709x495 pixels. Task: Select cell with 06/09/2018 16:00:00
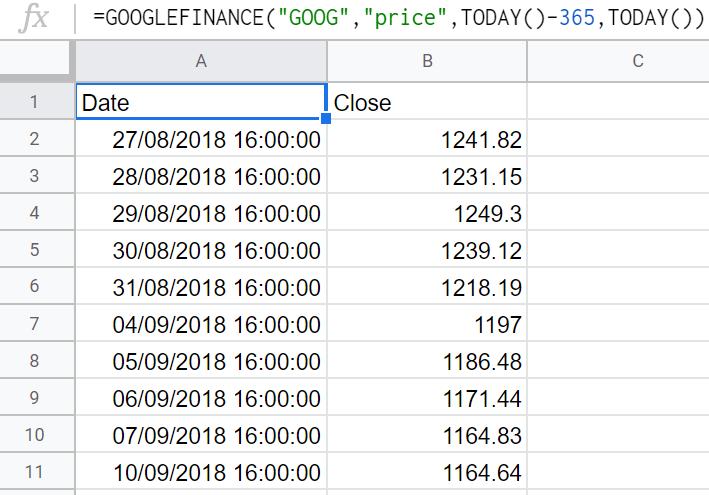click(201, 398)
